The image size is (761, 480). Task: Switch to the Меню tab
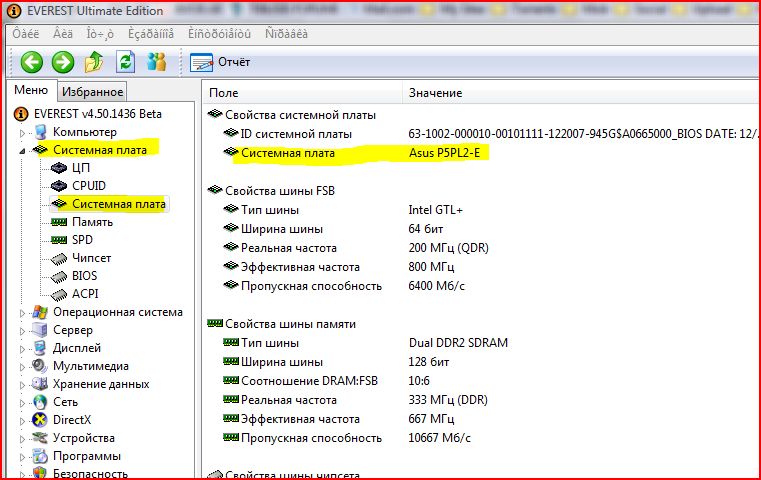coord(31,90)
